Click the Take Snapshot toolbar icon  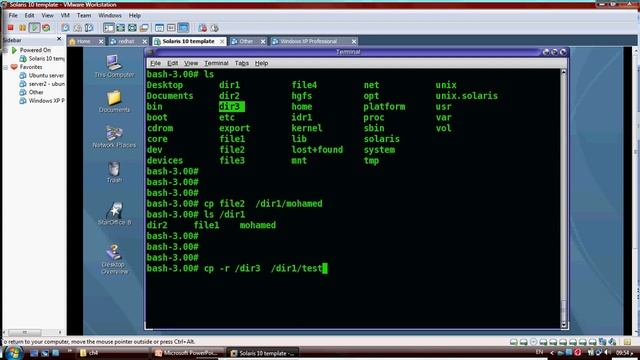pos(65,28)
